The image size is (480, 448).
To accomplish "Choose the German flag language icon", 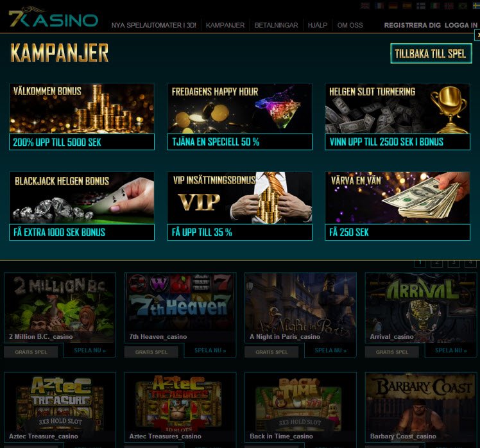I will [x=393, y=6].
